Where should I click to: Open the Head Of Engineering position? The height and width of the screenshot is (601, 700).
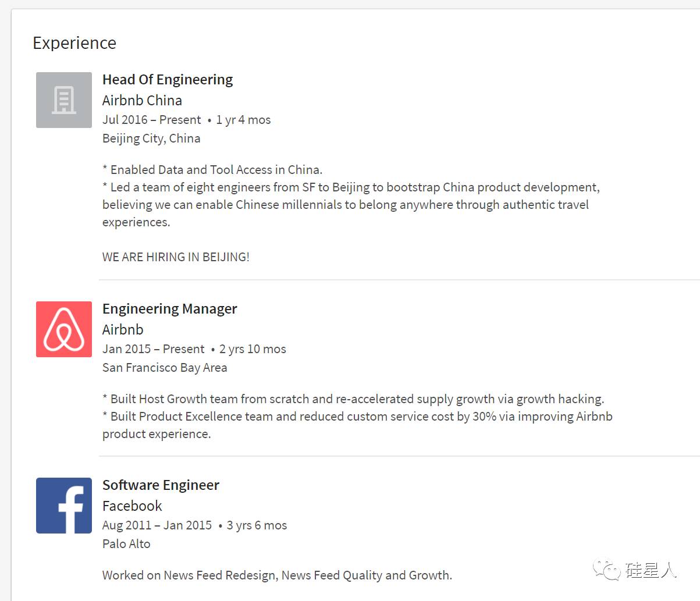(168, 80)
